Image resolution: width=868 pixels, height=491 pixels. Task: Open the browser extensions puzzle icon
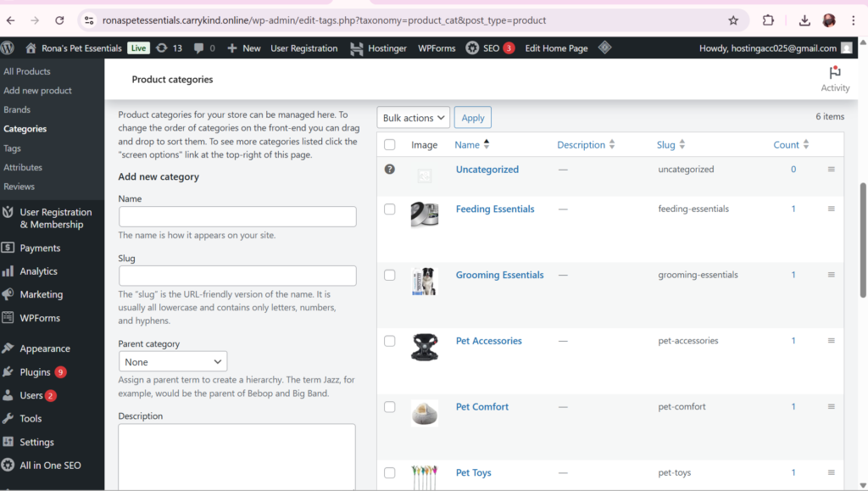(x=769, y=20)
